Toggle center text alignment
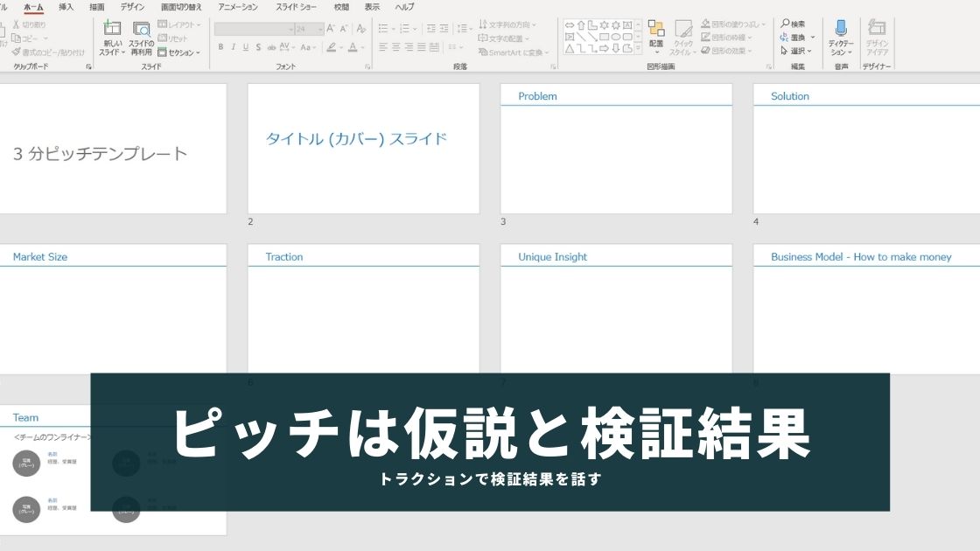The width and height of the screenshot is (980, 551). (x=395, y=47)
